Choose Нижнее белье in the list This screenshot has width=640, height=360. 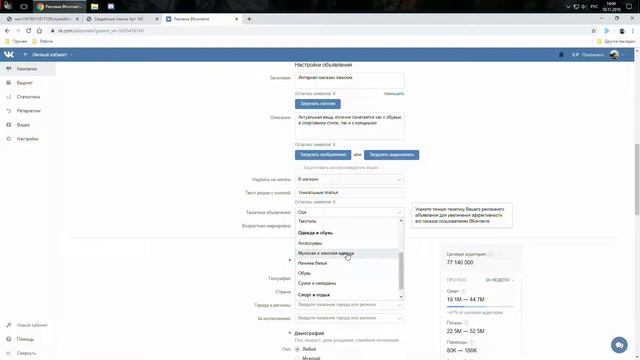click(347, 263)
